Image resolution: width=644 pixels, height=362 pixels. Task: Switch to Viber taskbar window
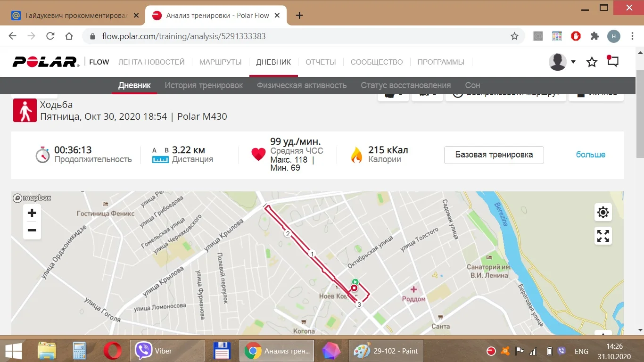pos(167,351)
